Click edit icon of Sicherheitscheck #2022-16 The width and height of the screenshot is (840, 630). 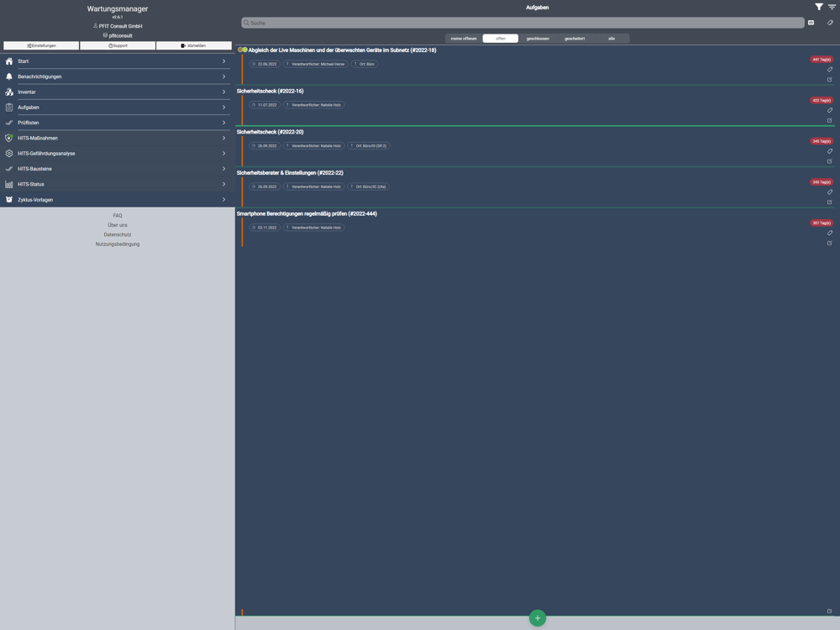click(x=830, y=120)
